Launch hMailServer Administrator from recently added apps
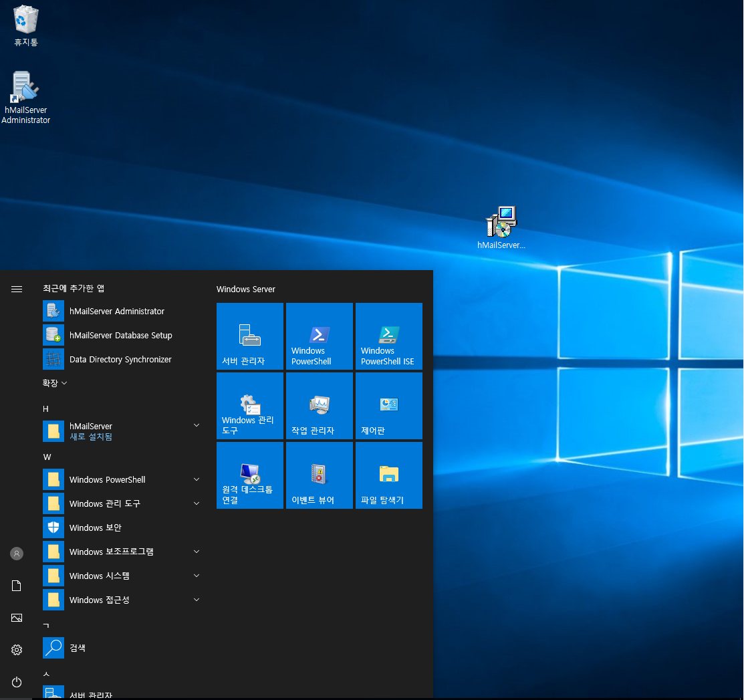 (122, 312)
